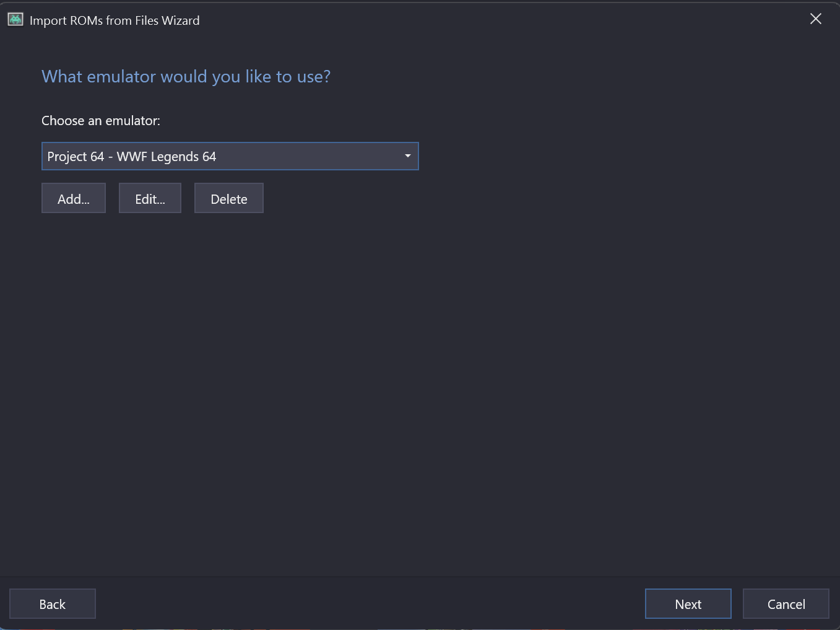Click the Add... emulator button
The width and height of the screenshot is (840, 630).
(x=74, y=198)
